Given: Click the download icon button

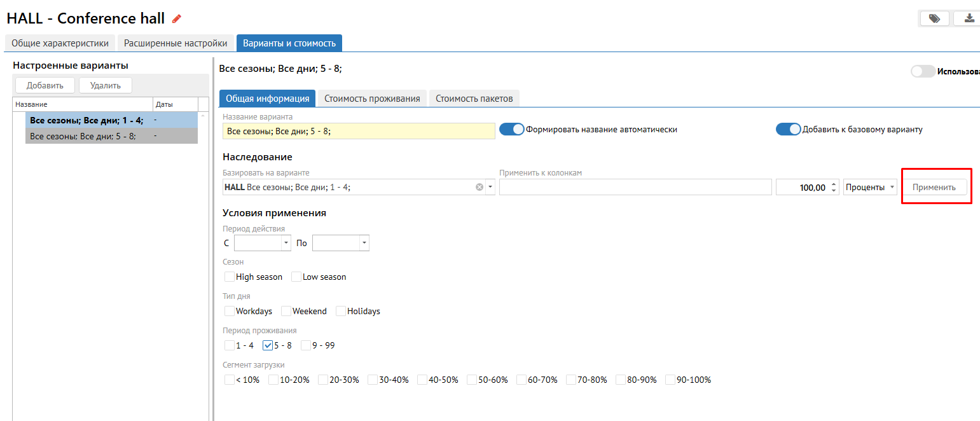Looking at the screenshot, I should [969, 18].
